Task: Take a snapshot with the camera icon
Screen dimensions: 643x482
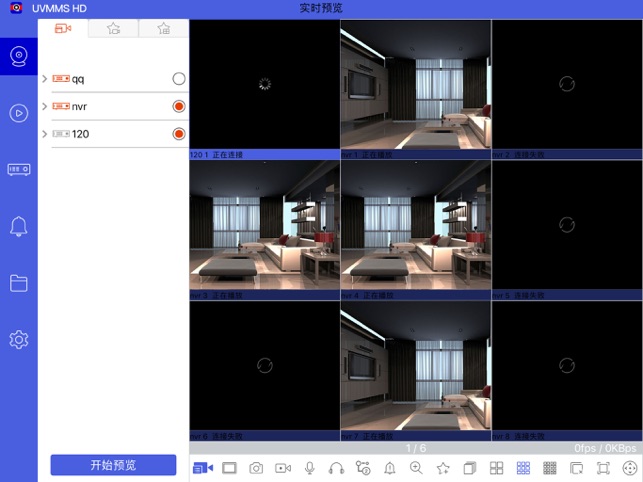Action: 256,468
